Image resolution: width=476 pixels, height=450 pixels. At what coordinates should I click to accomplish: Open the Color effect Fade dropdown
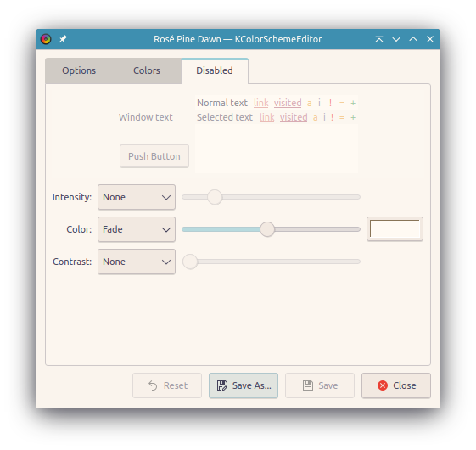[x=137, y=229]
